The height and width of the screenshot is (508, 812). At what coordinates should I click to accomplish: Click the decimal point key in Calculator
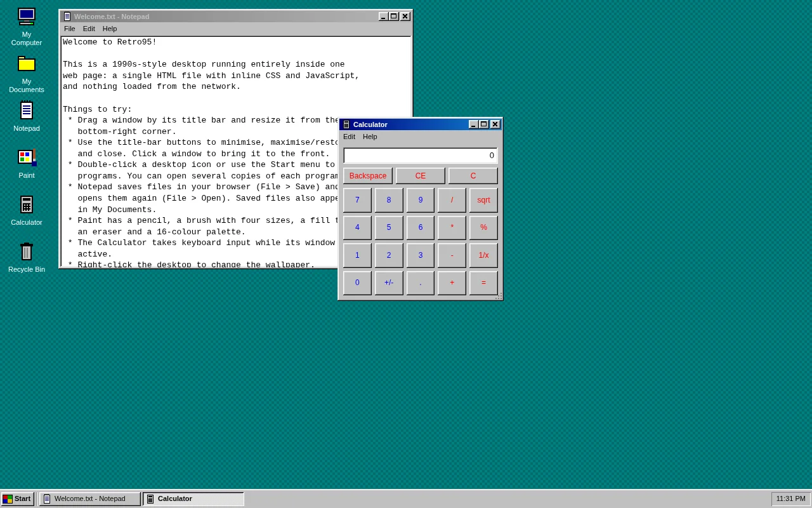coord(421,283)
